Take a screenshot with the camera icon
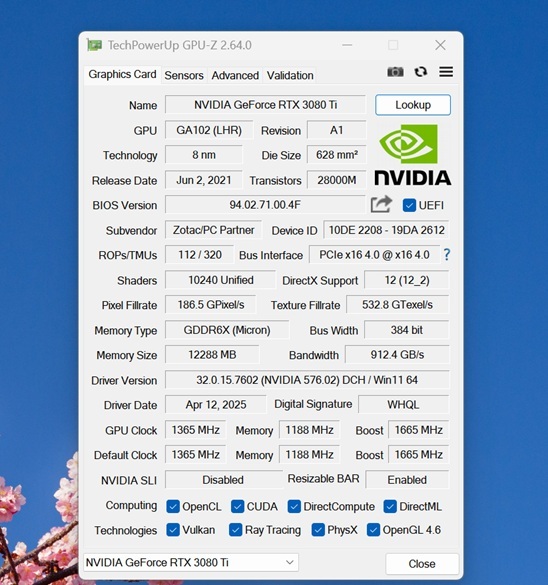The width and height of the screenshot is (548, 585). coord(395,72)
